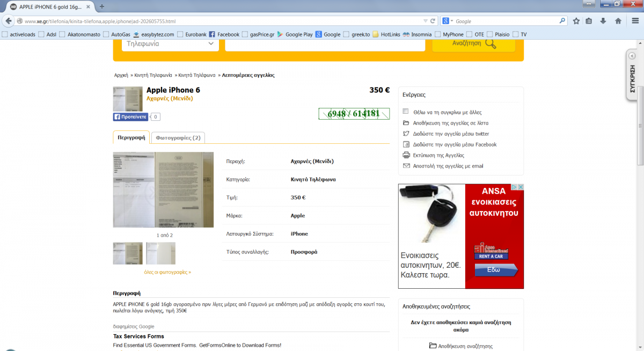Open the HotLinks bookmarks folder

(386, 34)
